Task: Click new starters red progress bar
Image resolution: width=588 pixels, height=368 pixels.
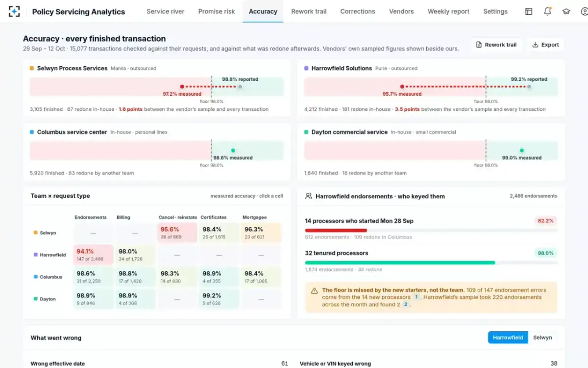Action: pyautogui.click(x=336, y=230)
